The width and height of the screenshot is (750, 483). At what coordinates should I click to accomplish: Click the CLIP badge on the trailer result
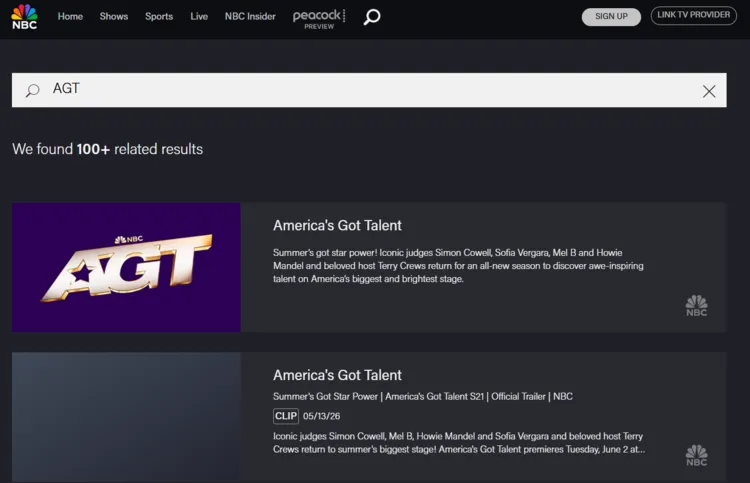click(286, 416)
